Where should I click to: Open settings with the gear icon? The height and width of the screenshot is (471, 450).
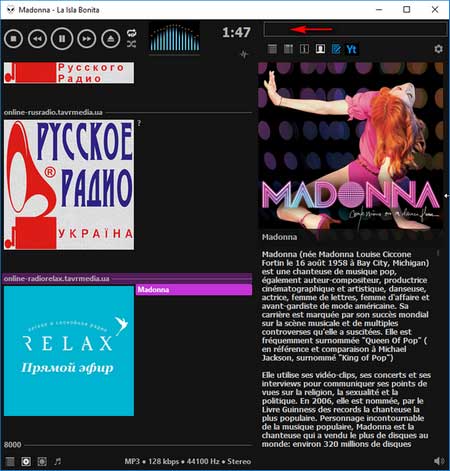click(x=439, y=49)
